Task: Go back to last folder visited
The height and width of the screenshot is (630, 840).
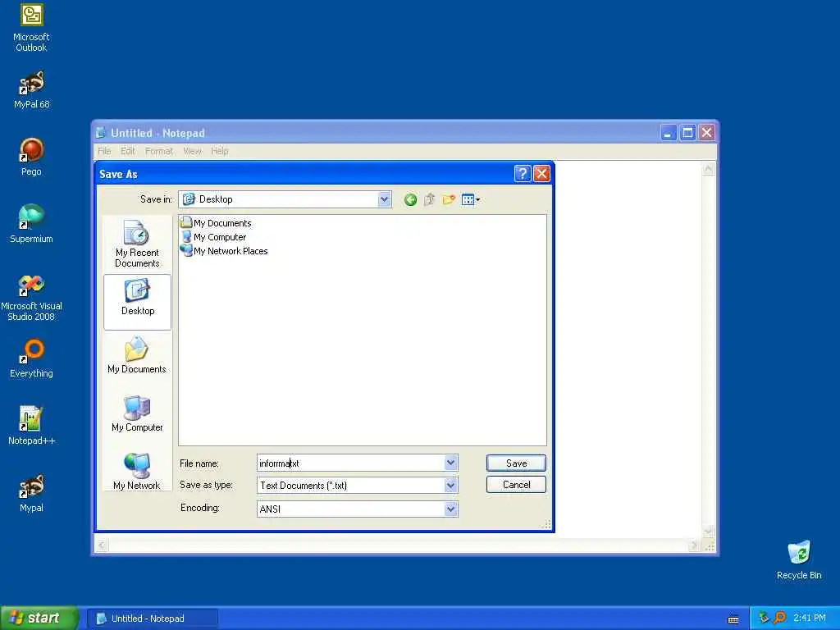Action: [x=410, y=200]
